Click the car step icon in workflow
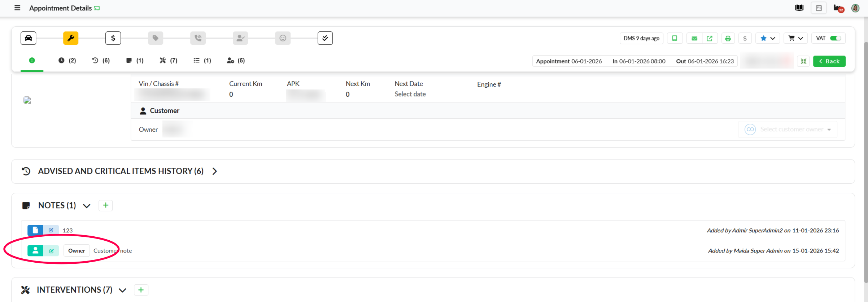The height and width of the screenshot is (302, 868). point(28,38)
